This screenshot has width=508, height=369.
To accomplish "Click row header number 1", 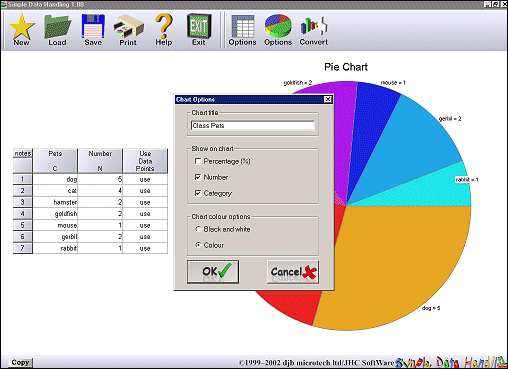I will click(23, 179).
